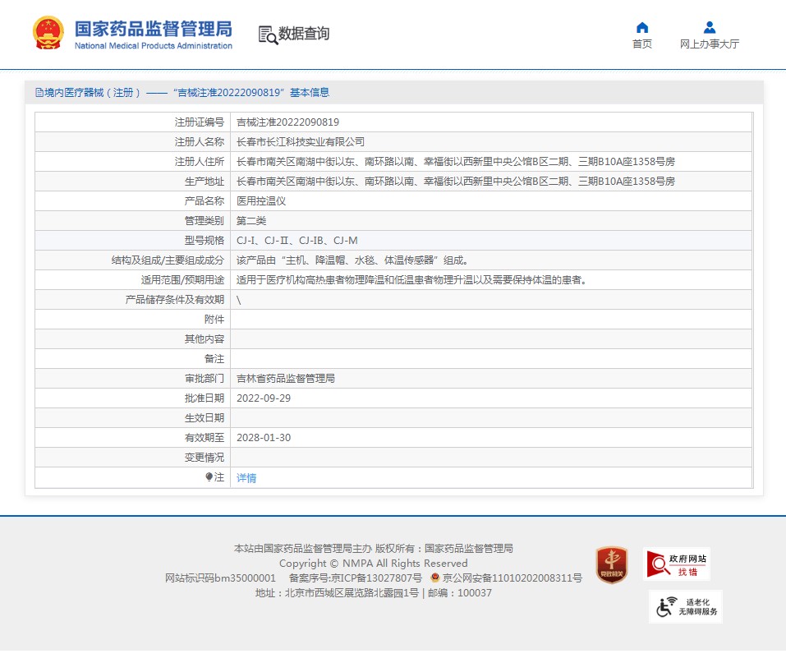Screen dimensions: 786x672
Task: Click the 产品名称 row label
Action: [x=204, y=201]
